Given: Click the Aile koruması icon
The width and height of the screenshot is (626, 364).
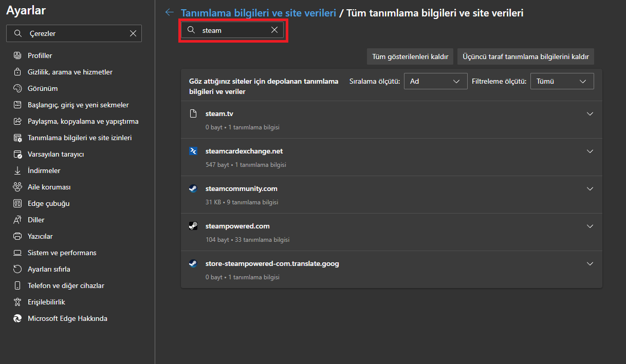Looking at the screenshot, I should click(18, 187).
